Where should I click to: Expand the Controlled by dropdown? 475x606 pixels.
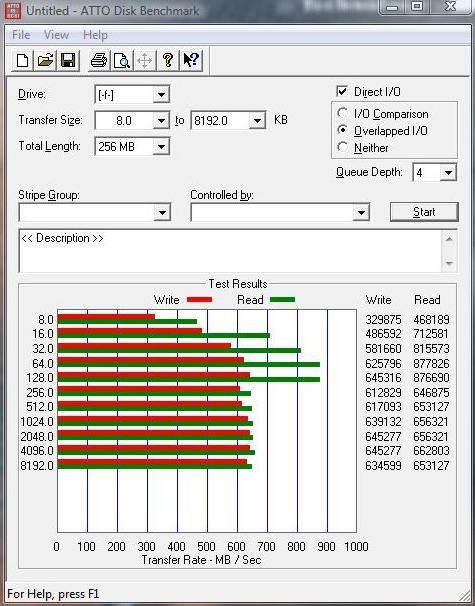pyautogui.click(x=361, y=213)
